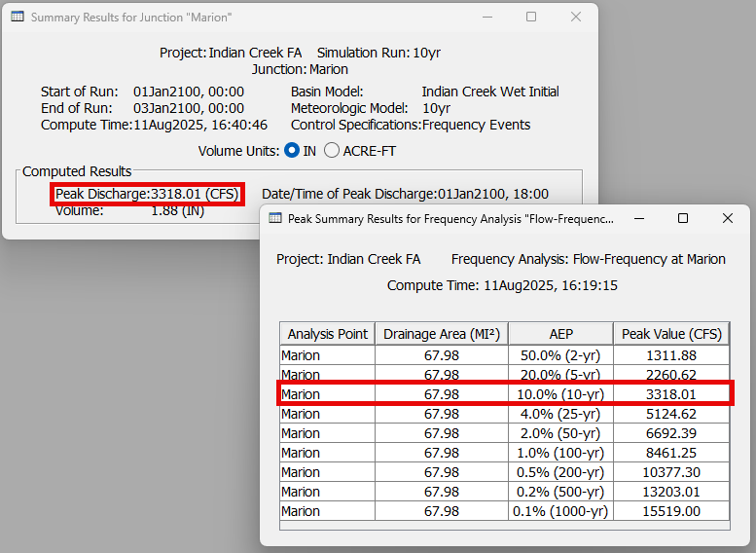Click the Compute Time 11Aug2025, 16:19:15 value
This screenshot has width=756, height=553.
(550, 285)
